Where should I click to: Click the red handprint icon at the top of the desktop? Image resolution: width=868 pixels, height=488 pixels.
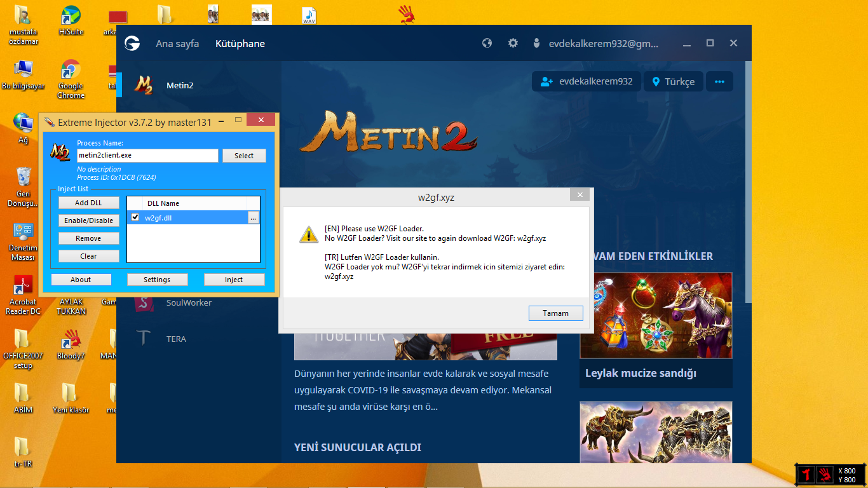[x=406, y=14]
